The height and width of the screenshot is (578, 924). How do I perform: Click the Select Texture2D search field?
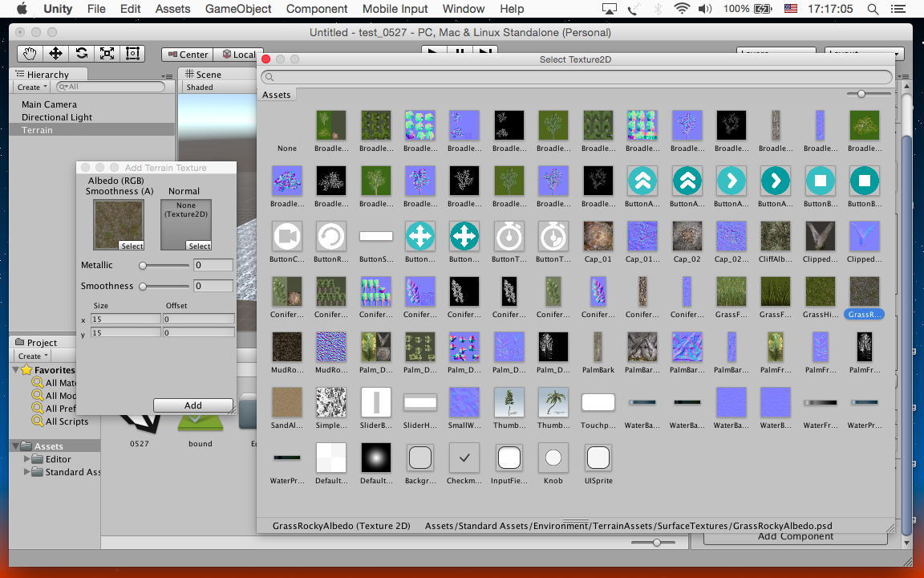pyautogui.click(x=575, y=77)
